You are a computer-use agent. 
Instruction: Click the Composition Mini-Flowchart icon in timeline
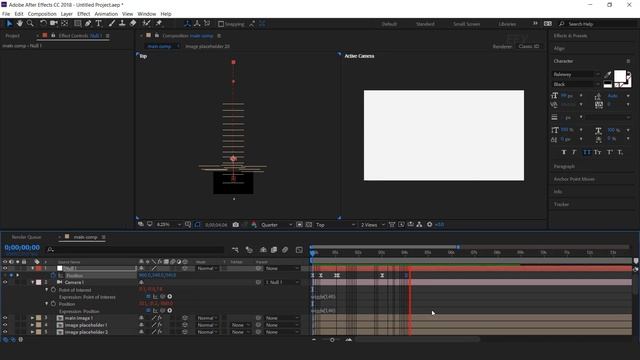click(x=236, y=250)
